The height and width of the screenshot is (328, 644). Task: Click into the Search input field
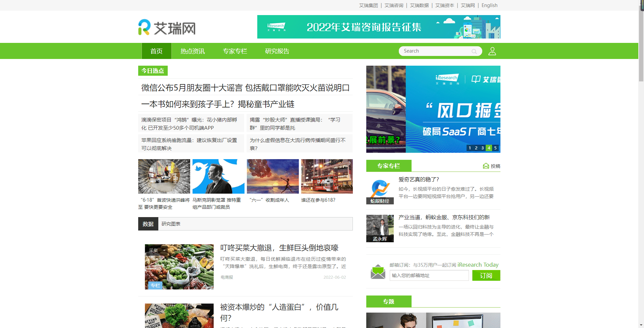pyautogui.click(x=435, y=51)
